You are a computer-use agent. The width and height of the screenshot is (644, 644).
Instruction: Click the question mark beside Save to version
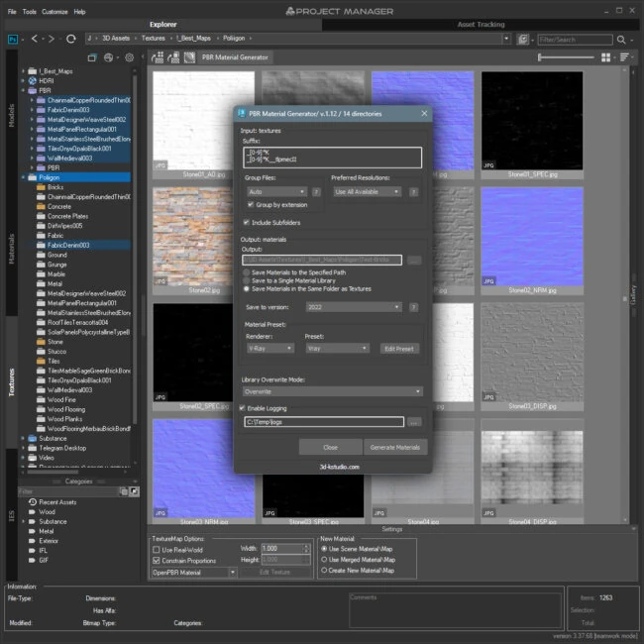tap(413, 307)
